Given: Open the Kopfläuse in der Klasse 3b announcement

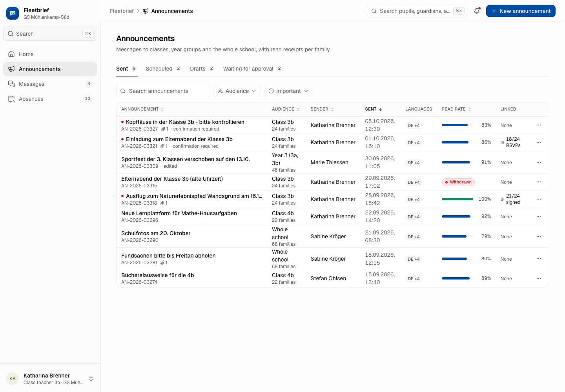Looking at the screenshot, I should (185, 122).
